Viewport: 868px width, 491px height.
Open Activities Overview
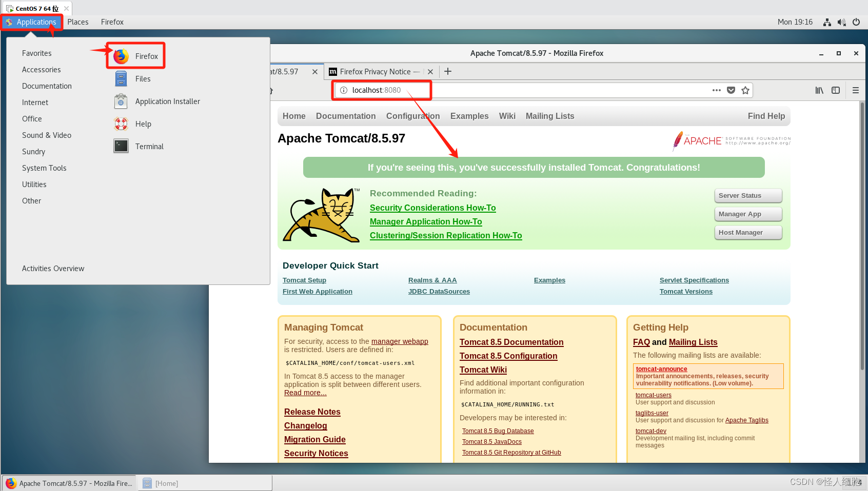[x=53, y=269]
